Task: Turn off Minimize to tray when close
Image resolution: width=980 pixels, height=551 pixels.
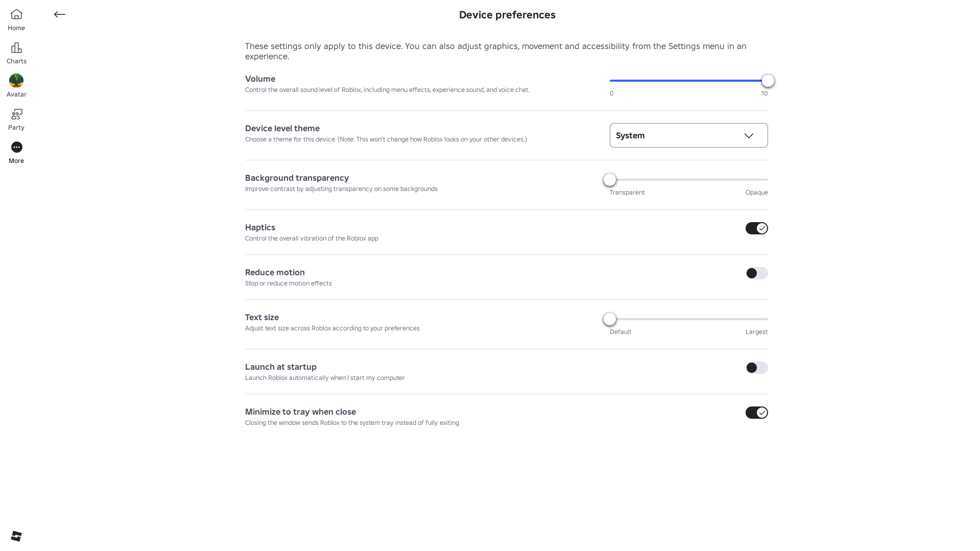Action: point(756,413)
